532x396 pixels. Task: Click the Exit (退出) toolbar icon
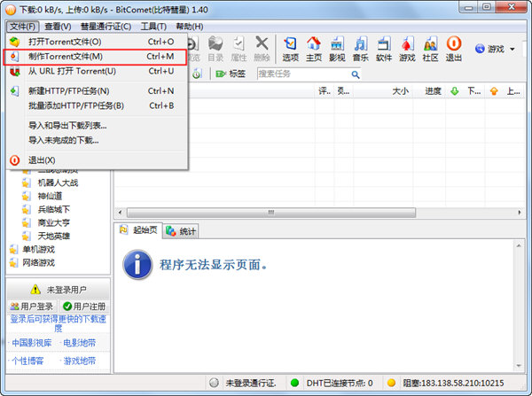(x=453, y=48)
